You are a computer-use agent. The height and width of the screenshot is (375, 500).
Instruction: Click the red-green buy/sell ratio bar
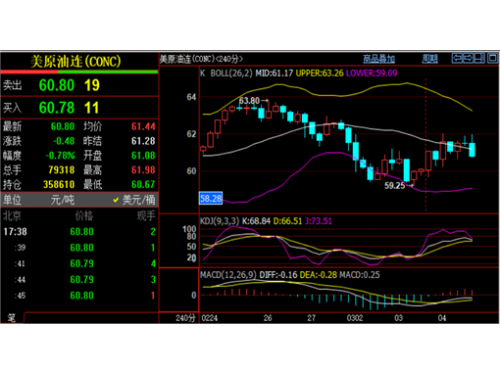[79, 72]
